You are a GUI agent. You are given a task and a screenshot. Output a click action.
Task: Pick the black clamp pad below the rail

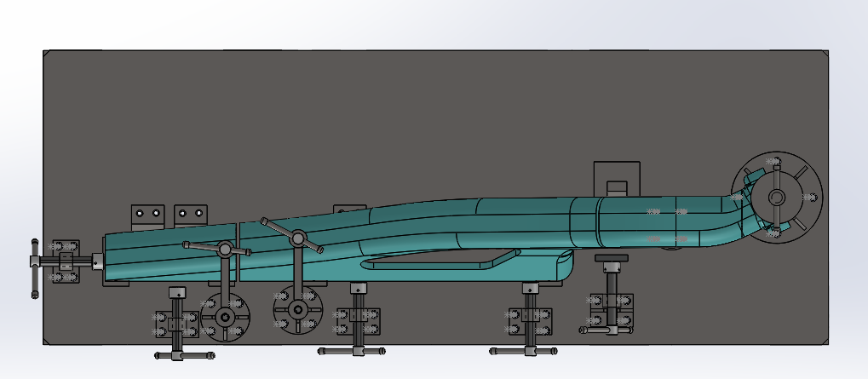(x=612, y=258)
